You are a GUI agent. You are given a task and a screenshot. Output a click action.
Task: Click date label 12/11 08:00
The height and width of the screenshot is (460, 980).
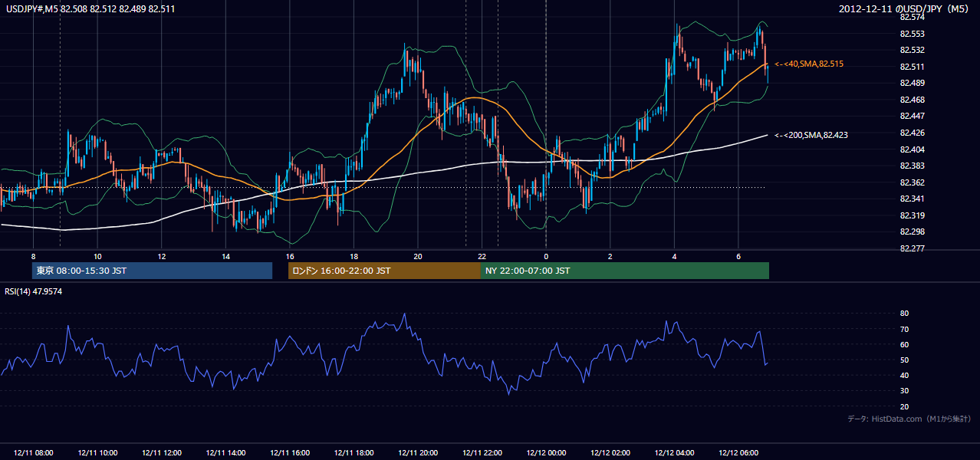tap(33, 453)
